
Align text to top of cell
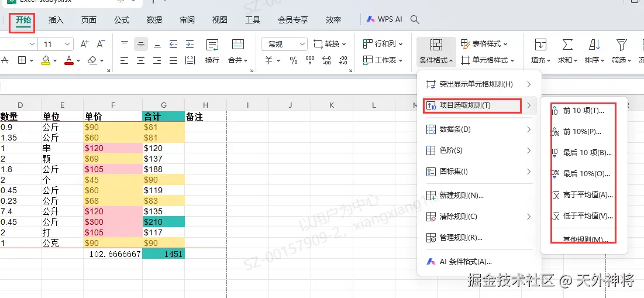125,44
